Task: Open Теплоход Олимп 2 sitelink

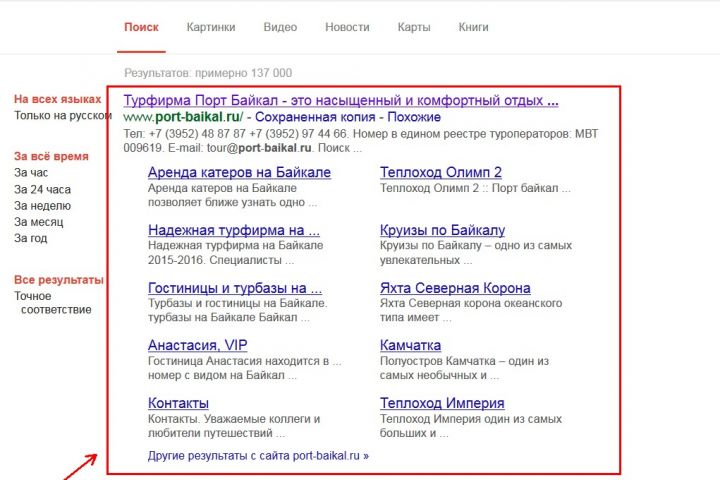Action: point(441,172)
